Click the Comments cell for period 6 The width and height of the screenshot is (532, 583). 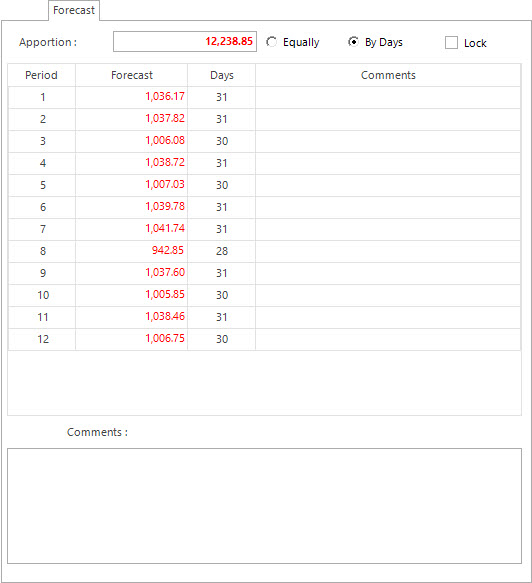(388, 207)
